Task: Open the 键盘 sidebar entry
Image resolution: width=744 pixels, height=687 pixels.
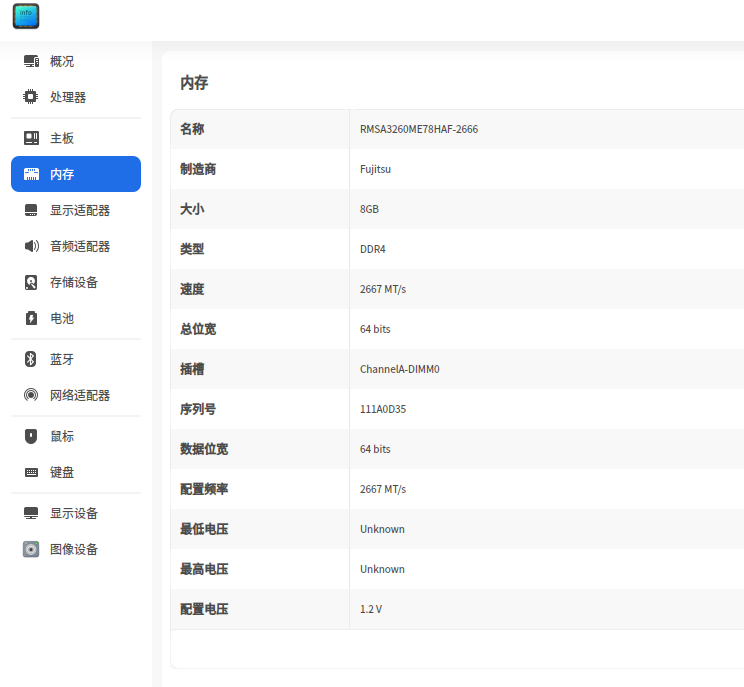Action: pyautogui.click(x=76, y=472)
